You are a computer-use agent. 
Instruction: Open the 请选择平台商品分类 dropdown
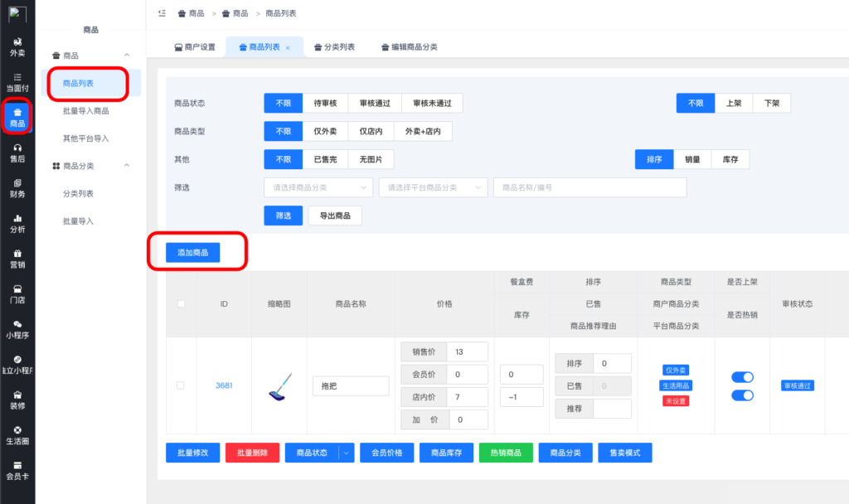coord(433,187)
